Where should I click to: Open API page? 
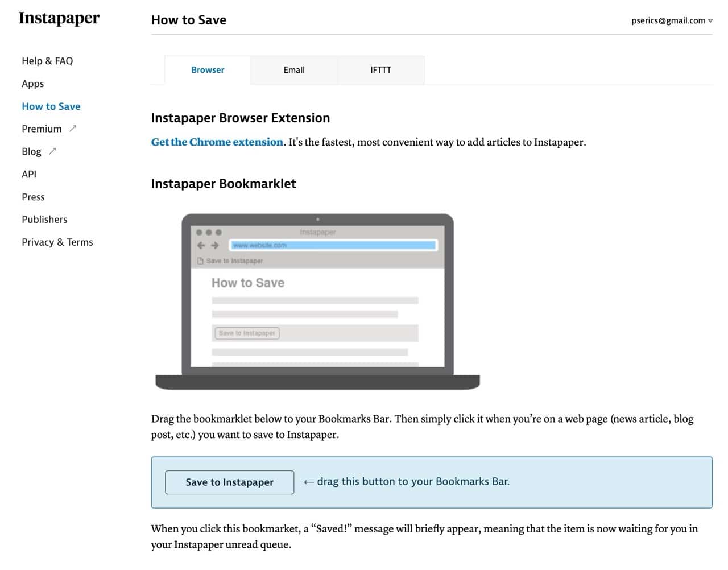[x=29, y=174]
